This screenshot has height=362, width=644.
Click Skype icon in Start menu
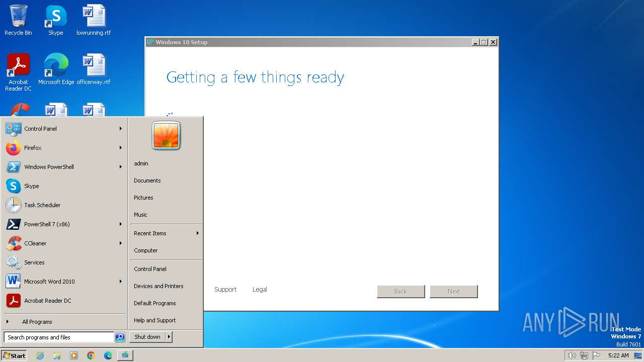pyautogui.click(x=13, y=186)
